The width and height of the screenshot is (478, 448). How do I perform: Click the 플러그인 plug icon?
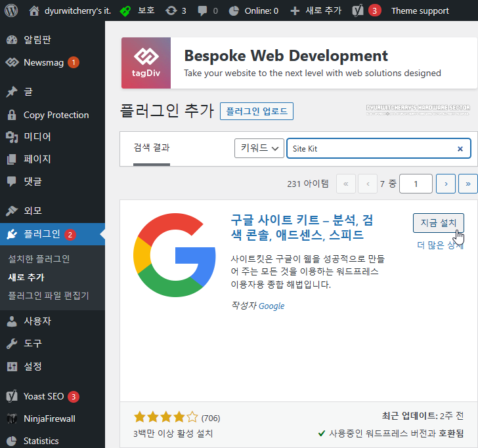12,234
